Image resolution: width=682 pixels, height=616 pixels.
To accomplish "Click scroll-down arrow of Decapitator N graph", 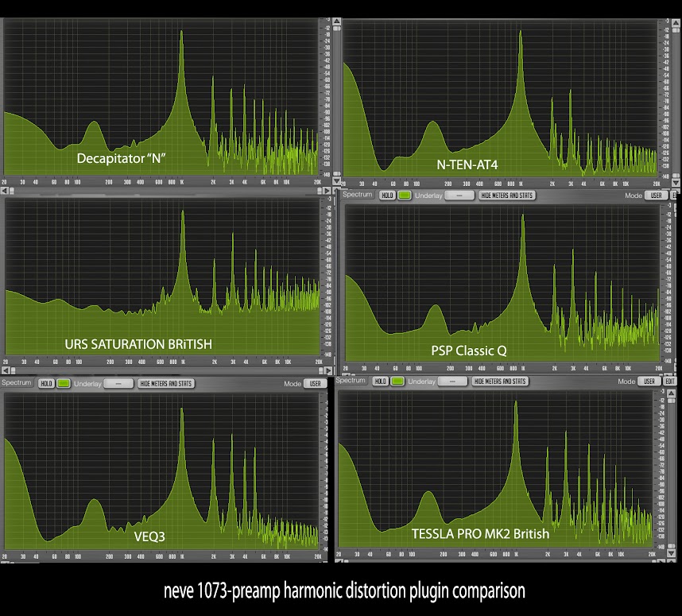I will 337,180.
